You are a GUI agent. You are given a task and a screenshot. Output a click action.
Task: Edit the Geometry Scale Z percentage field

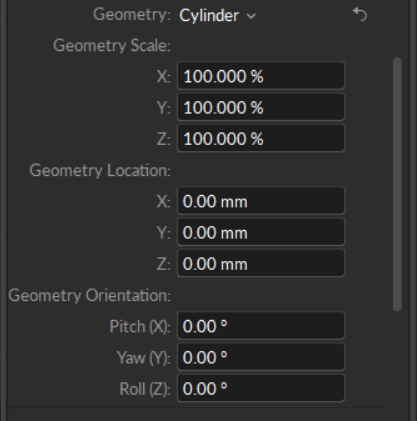pos(261,138)
